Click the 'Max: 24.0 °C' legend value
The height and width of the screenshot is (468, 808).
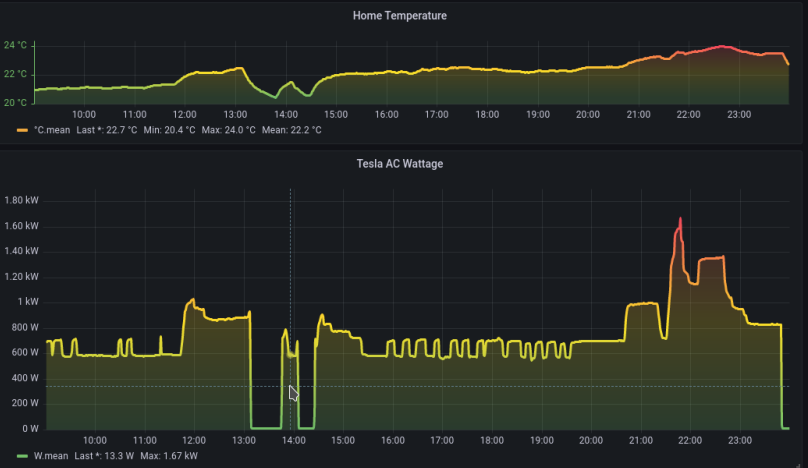[228, 130]
